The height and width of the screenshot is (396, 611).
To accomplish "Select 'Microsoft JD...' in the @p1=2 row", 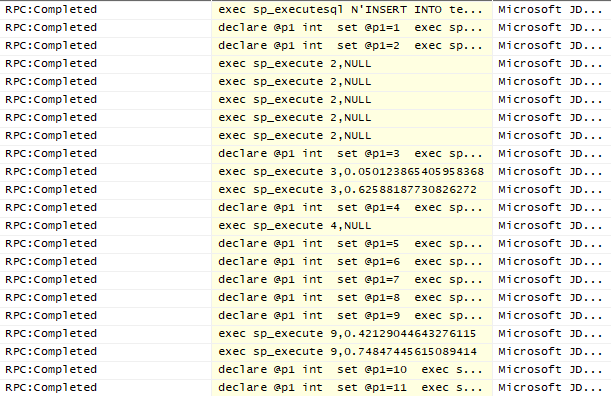I will pyautogui.click(x=550, y=46).
